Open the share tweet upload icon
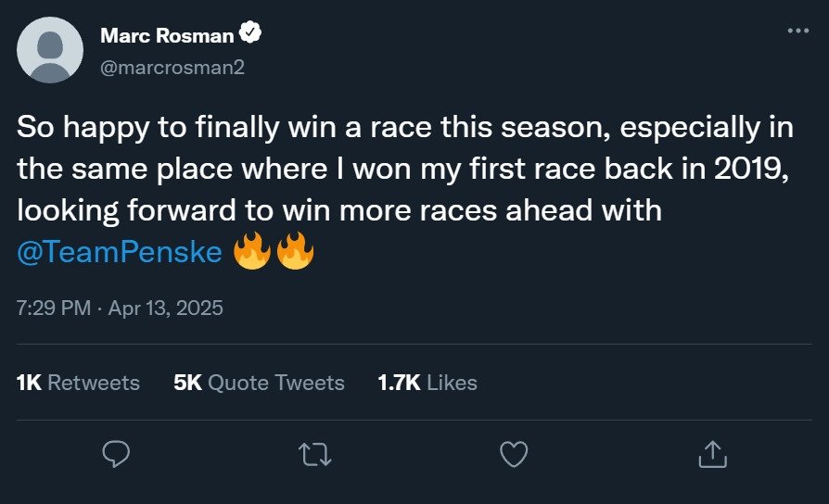 (x=713, y=454)
